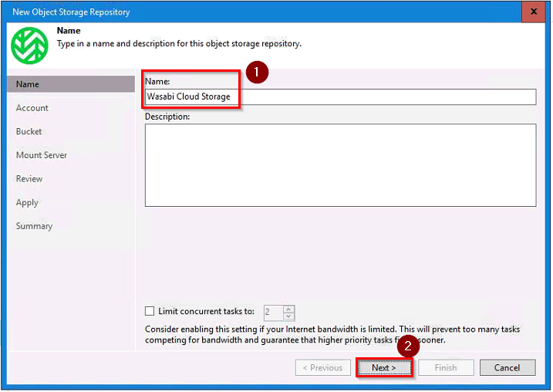553x392 pixels.
Task: Click the 'Limit concurrent tasks to:' label
Action: [x=207, y=311]
